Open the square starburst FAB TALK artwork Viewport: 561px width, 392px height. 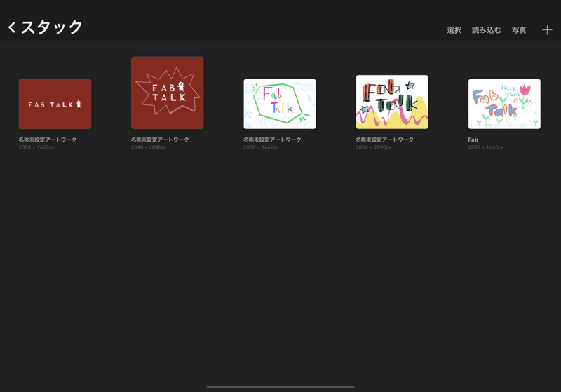[168, 93]
